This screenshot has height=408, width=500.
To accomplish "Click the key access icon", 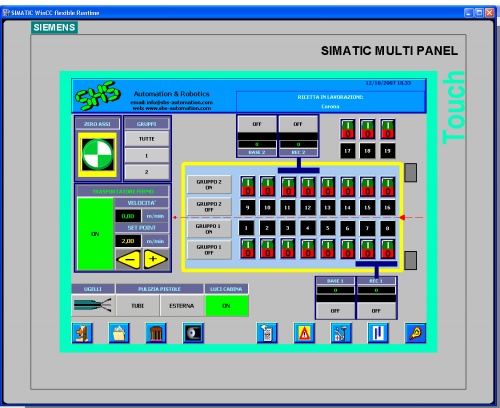I will 415,333.
